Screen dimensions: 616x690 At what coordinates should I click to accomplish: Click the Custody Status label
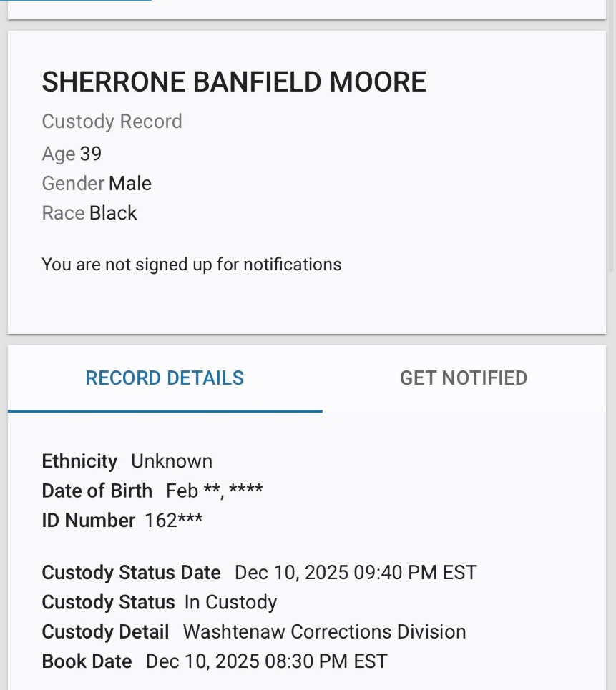[108, 602]
